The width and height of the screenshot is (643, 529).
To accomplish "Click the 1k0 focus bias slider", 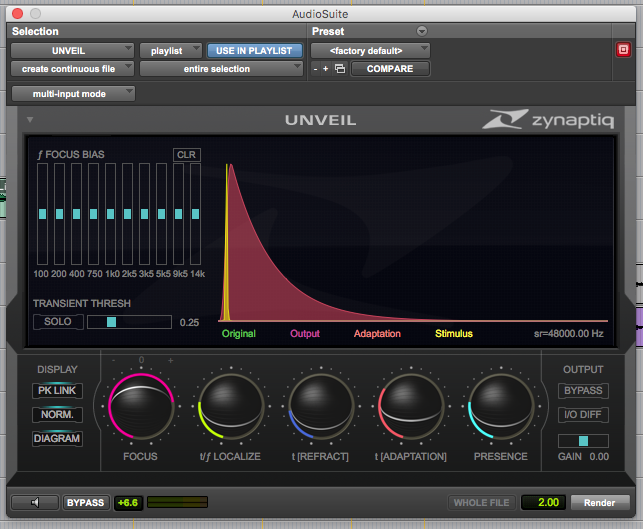I will 110,214.
